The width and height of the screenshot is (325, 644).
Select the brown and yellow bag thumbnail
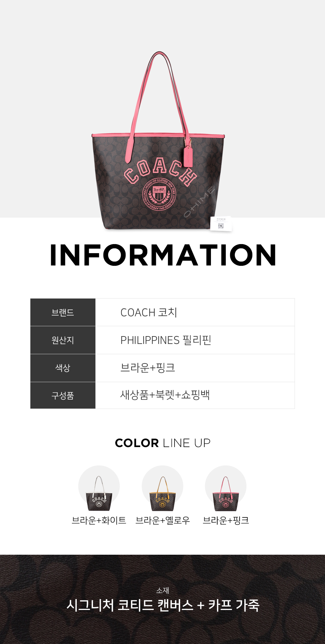[x=162, y=489]
